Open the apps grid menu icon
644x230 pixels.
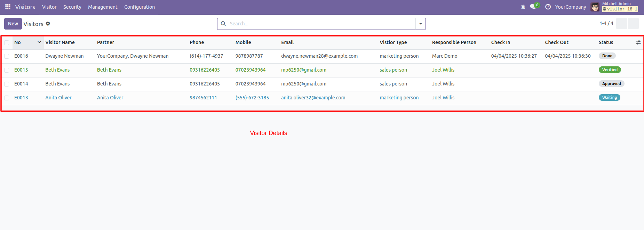click(8, 7)
